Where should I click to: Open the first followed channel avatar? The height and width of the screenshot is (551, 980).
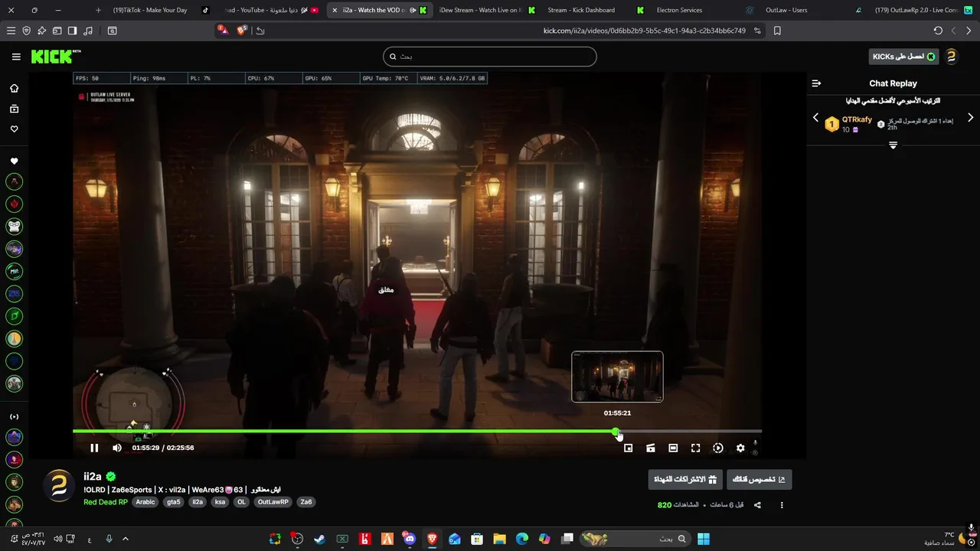[14, 182]
